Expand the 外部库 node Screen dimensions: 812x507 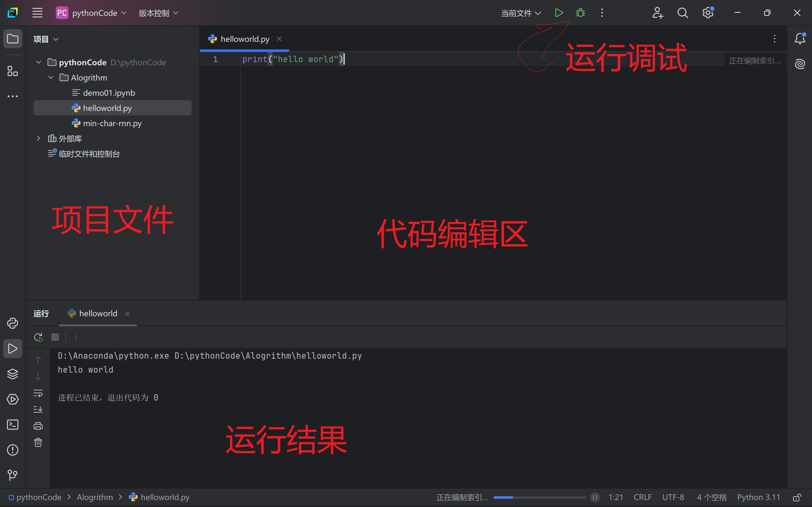click(x=39, y=138)
